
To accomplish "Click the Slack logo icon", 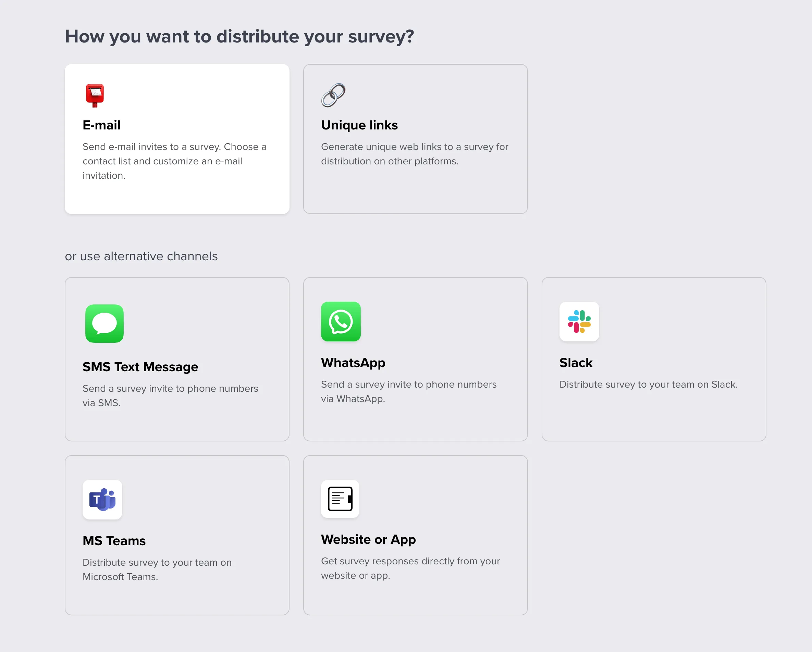I will [579, 322].
